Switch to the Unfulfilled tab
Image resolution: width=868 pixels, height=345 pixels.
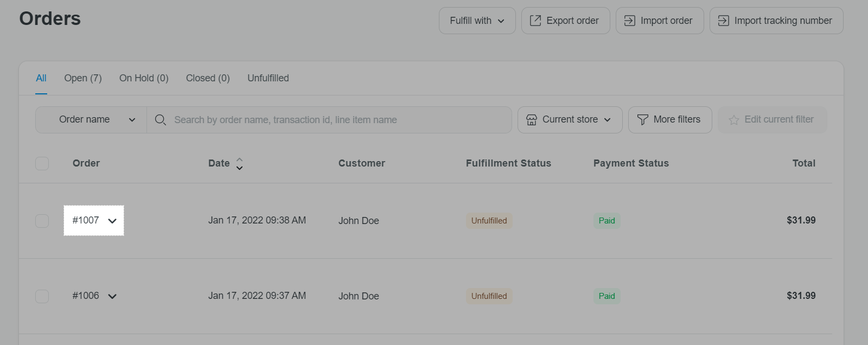[x=268, y=78]
